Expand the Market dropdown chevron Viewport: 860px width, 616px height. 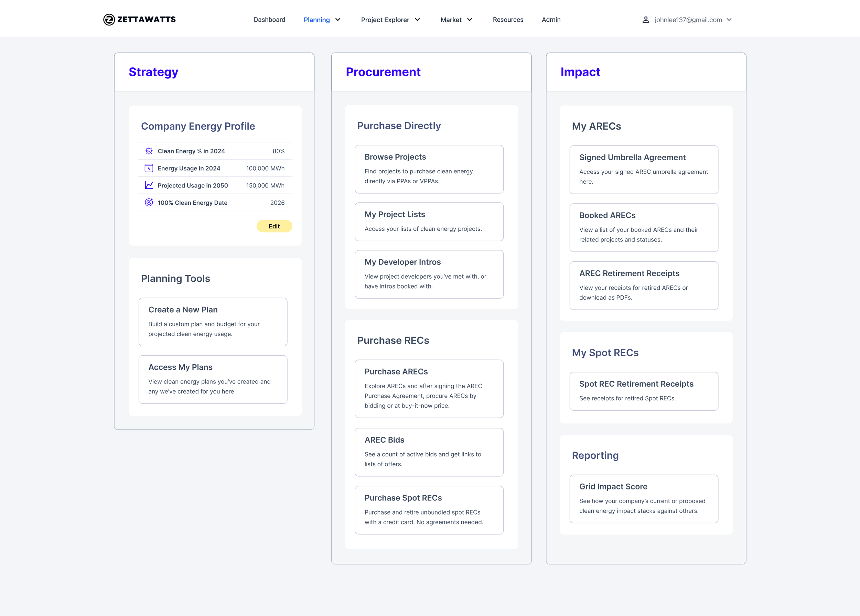click(470, 20)
